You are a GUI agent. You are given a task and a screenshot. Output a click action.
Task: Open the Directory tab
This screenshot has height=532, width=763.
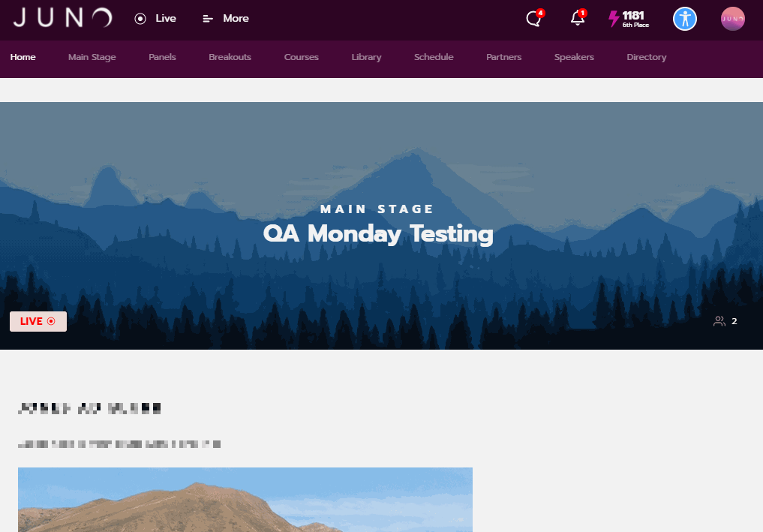coord(646,57)
